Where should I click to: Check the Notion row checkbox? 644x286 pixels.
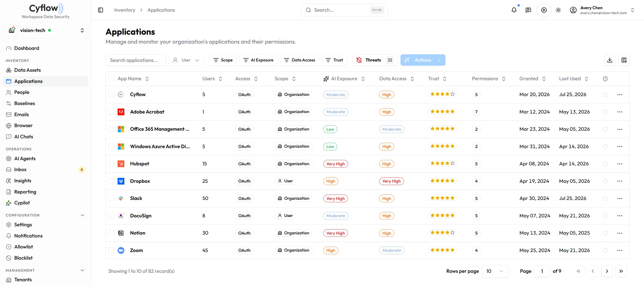(x=111, y=233)
